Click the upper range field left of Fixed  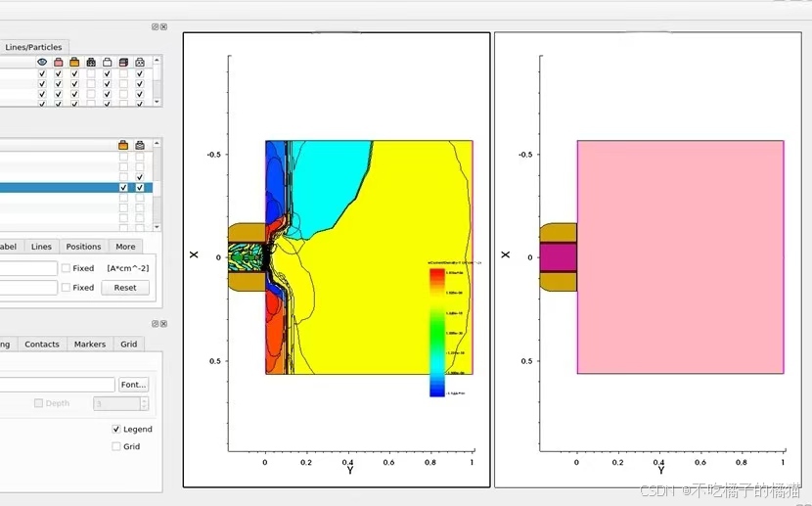(28, 268)
